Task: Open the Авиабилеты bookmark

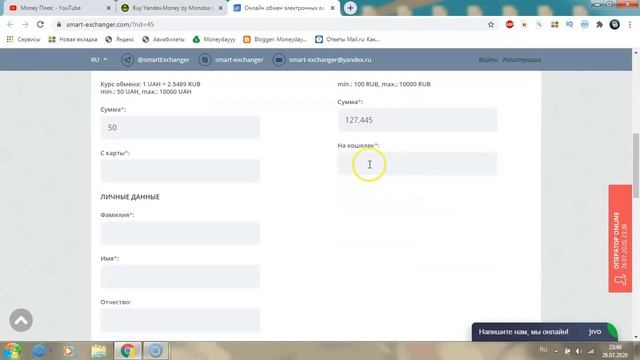Action: (163, 39)
